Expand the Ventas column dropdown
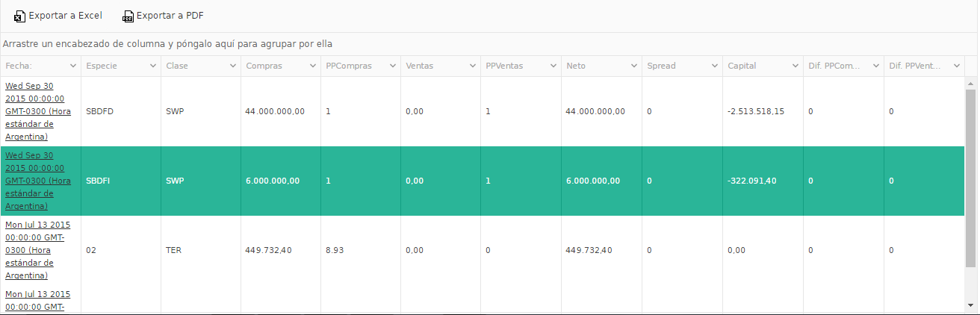The height and width of the screenshot is (315, 980). 473,66
